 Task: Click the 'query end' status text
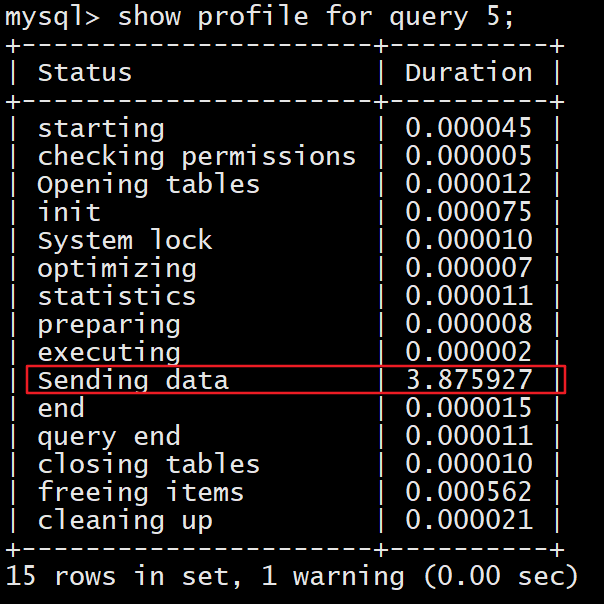109,437
